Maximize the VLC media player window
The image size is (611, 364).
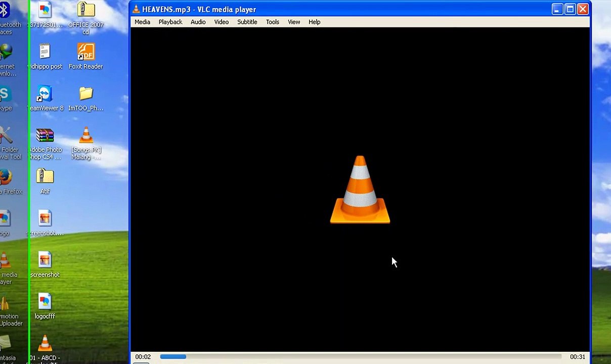coord(570,9)
